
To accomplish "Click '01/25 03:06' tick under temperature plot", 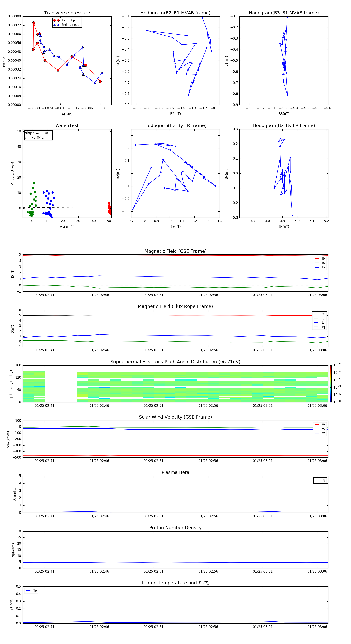I will tap(317, 627).
